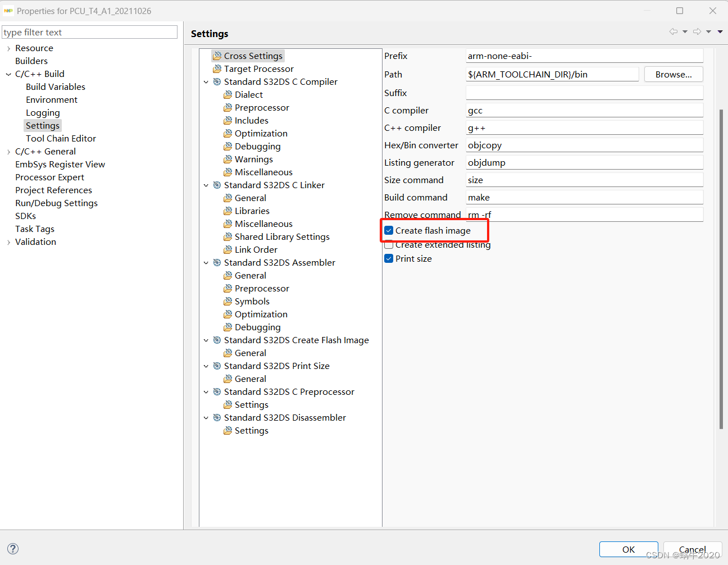Expand the Resource category

click(8, 48)
